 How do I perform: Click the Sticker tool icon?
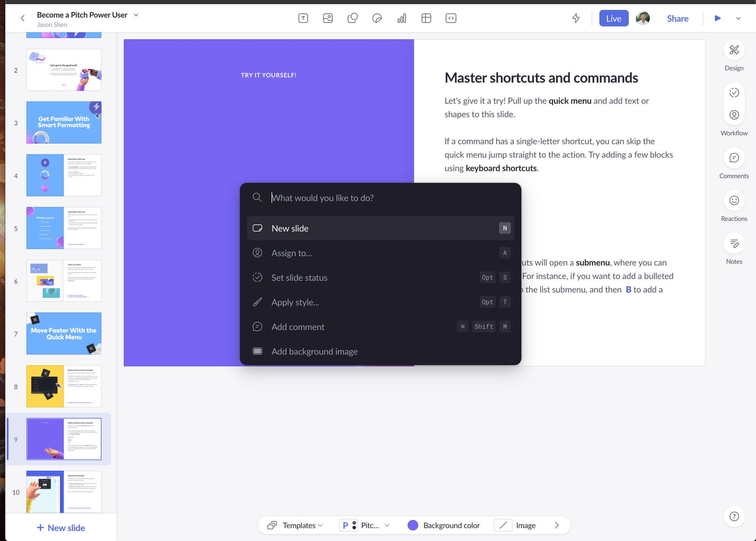[377, 18]
